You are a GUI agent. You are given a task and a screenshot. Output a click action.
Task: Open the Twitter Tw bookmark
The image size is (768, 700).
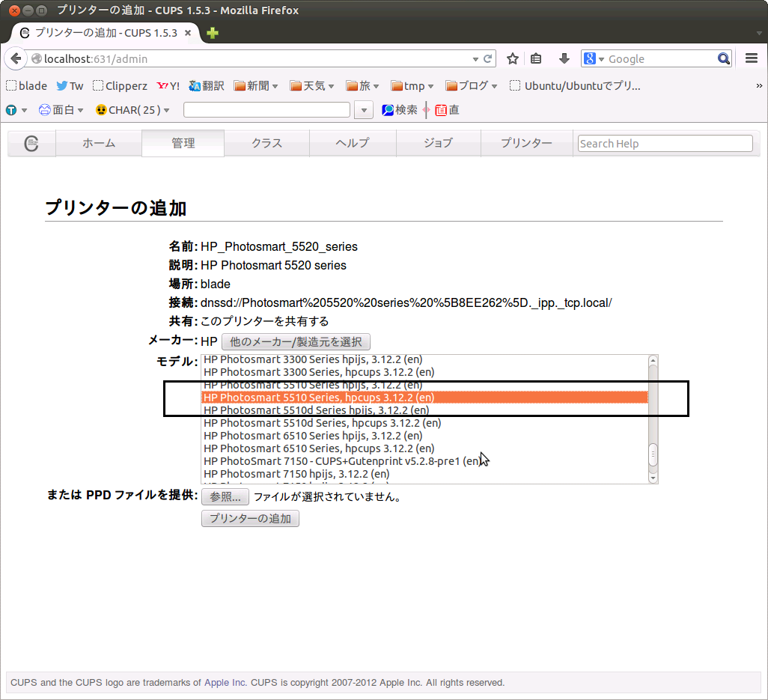tap(70, 86)
